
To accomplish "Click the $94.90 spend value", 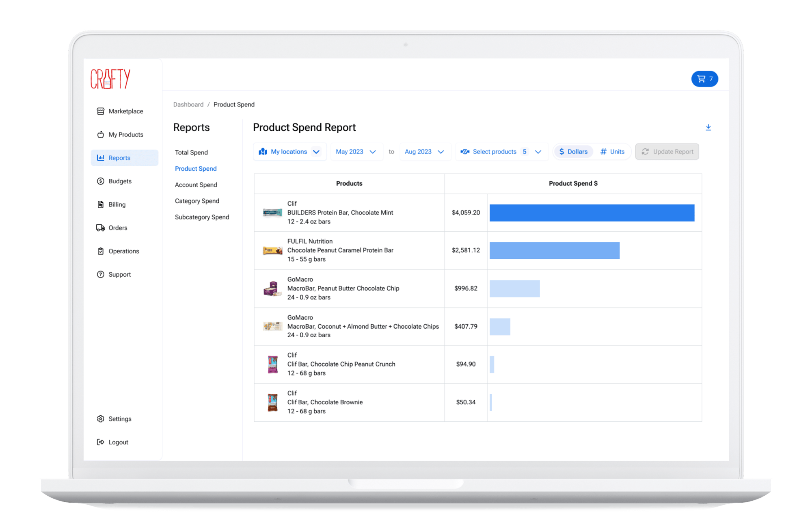I will [466, 364].
